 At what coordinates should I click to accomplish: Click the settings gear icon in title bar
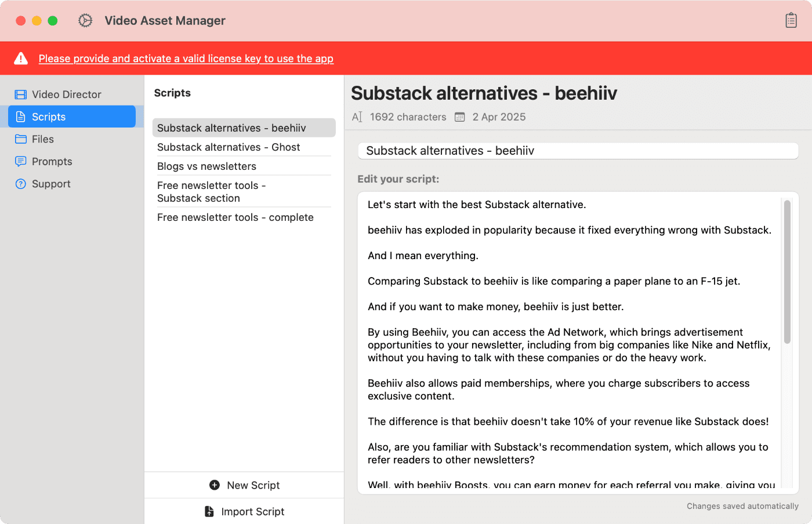[x=85, y=21]
